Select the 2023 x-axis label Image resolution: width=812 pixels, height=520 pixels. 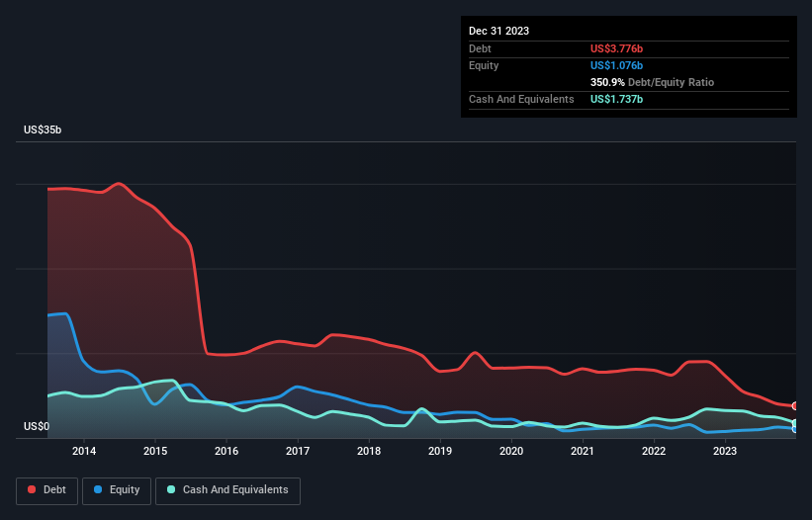(725, 451)
